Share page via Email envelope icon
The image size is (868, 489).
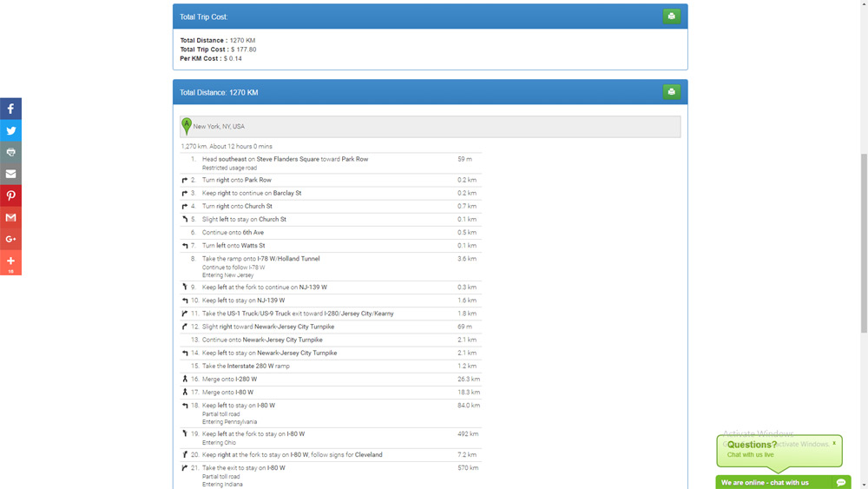(10, 174)
